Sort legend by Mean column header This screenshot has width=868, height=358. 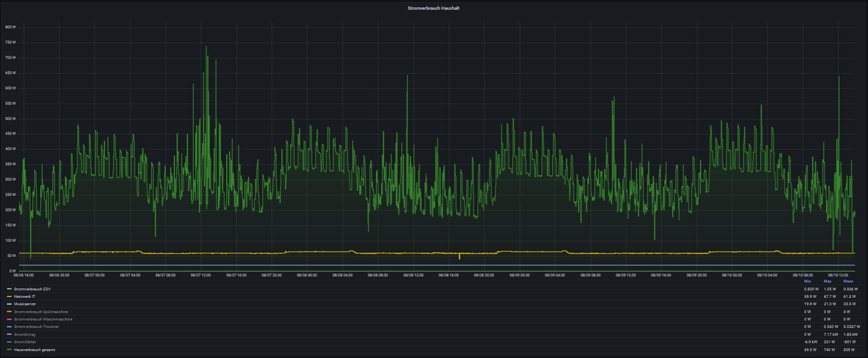point(848,281)
